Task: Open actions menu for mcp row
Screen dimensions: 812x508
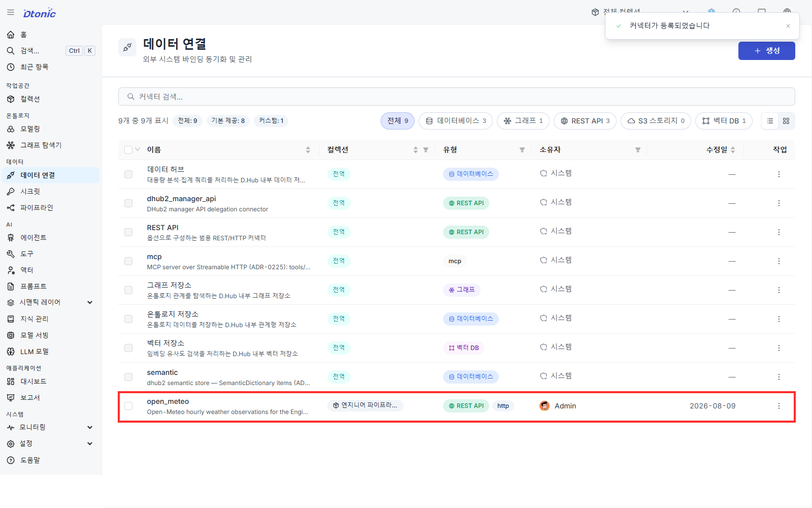Action: (779, 261)
